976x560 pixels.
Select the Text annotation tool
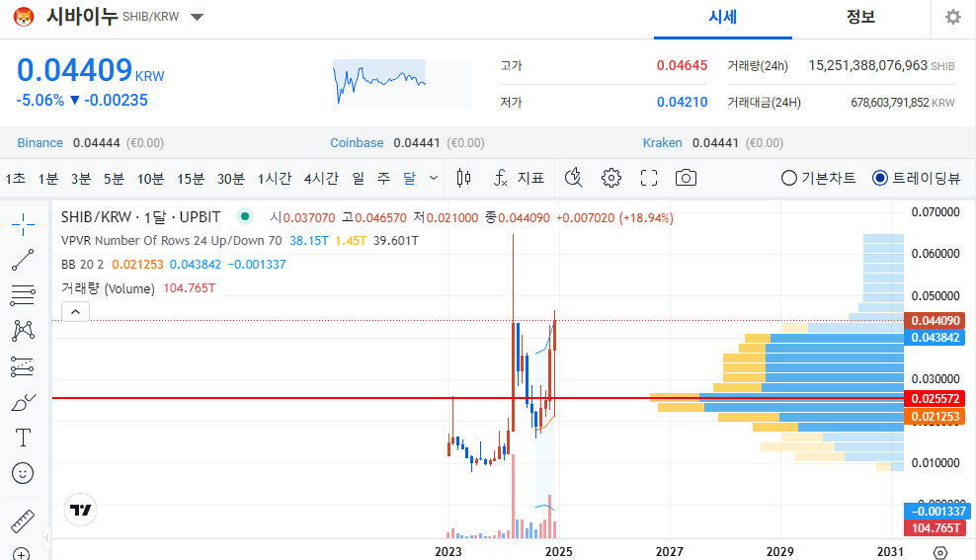[23, 439]
